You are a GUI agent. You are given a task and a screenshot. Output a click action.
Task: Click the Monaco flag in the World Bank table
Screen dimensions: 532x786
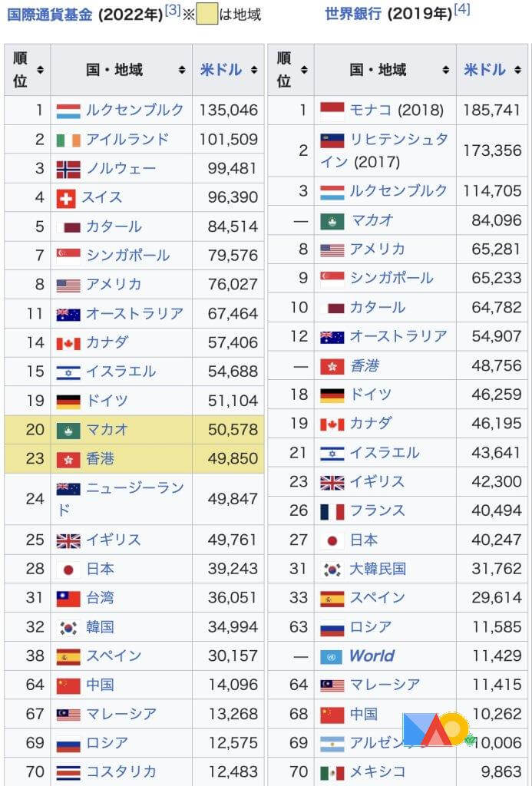click(332, 110)
